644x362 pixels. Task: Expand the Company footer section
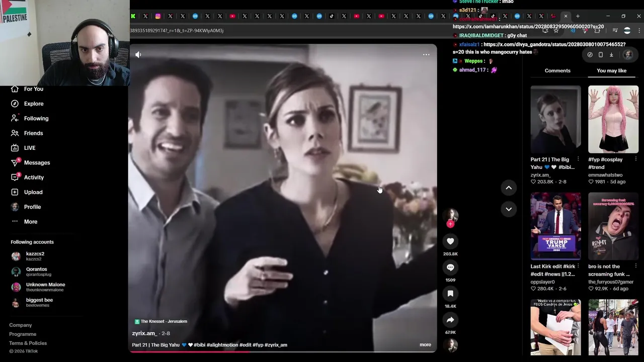point(21,325)
